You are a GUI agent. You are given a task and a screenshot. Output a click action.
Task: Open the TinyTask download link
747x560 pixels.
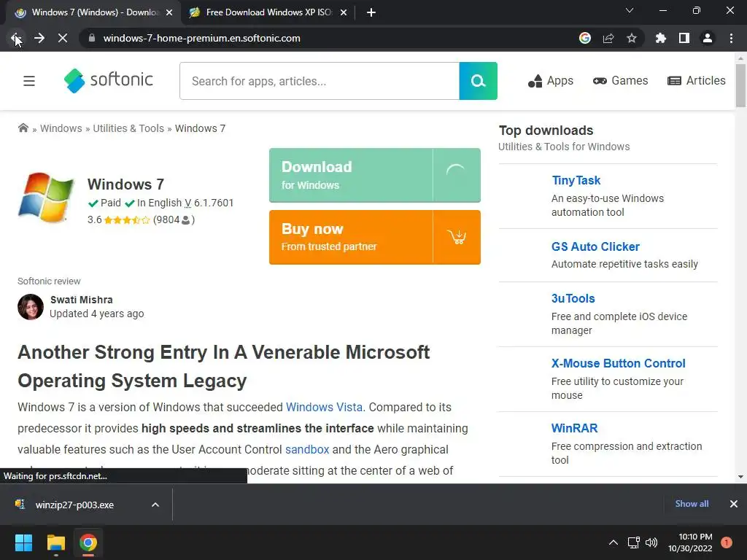pos(576,180)
